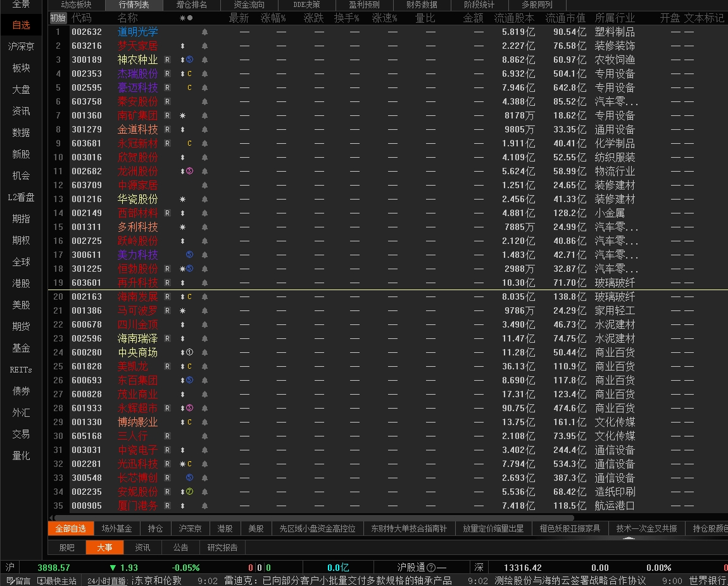
Task: Click the circled 5 marker in 神农种业 row
Action: tap(189, 60)
